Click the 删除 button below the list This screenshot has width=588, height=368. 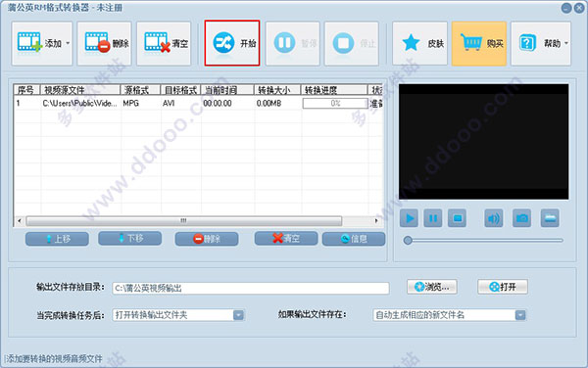(207, 239)
